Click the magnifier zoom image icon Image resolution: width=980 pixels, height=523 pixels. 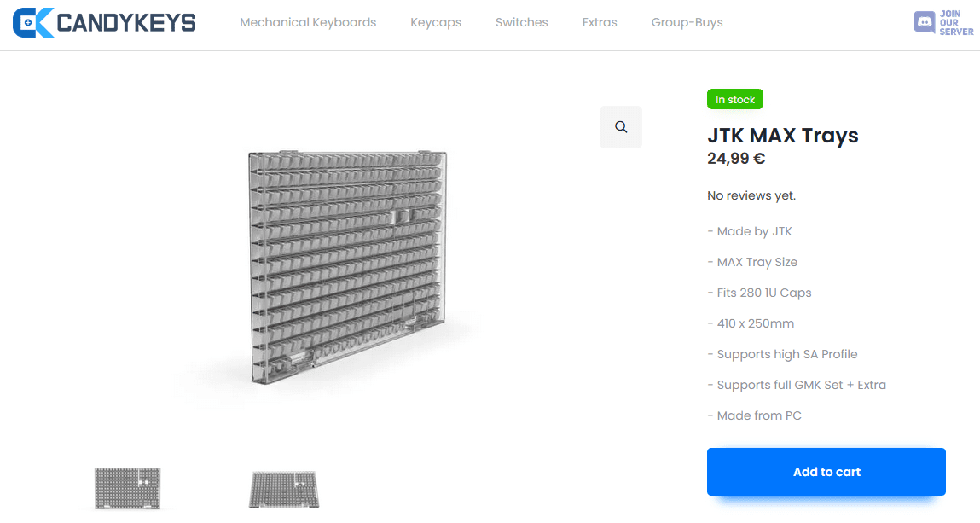621,127
